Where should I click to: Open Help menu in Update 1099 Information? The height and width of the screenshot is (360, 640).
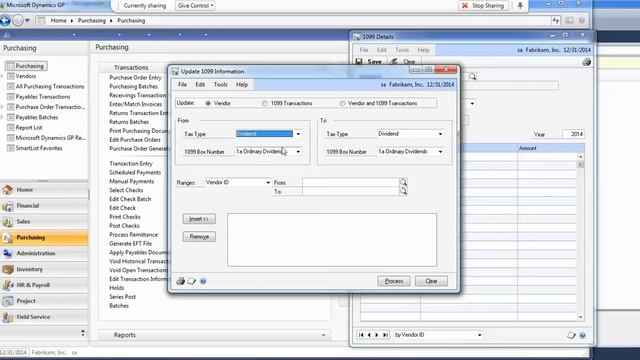point(242,84)
